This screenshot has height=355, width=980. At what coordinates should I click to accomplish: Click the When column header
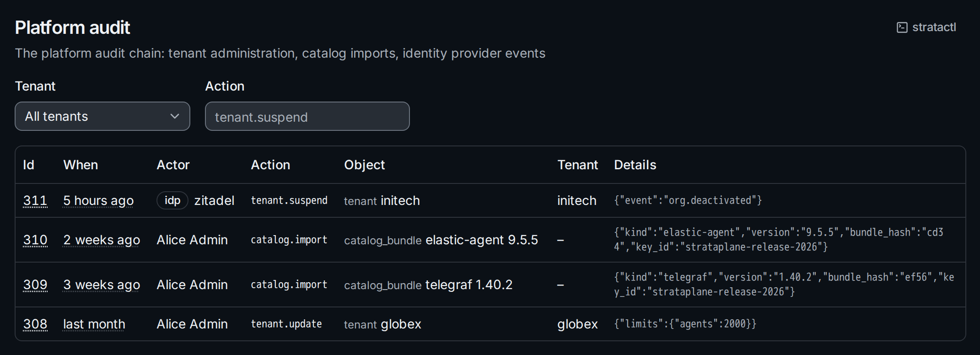coord(81,165)
